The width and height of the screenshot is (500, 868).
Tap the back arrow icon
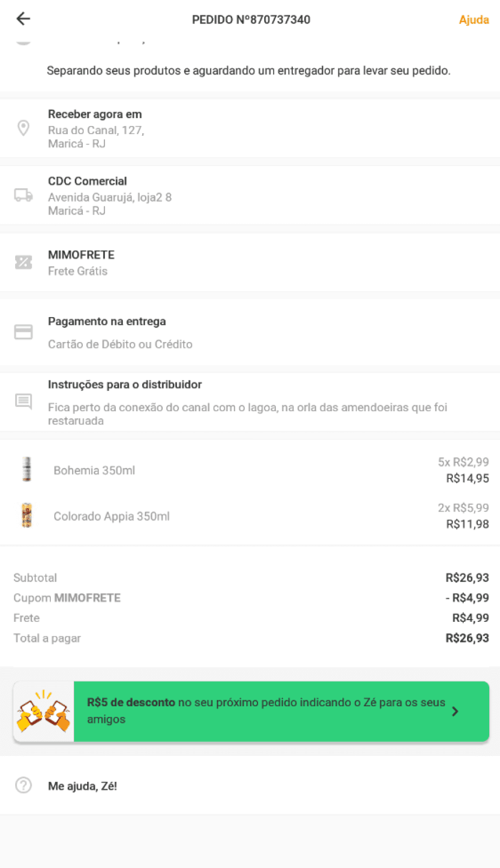(23, 19)
